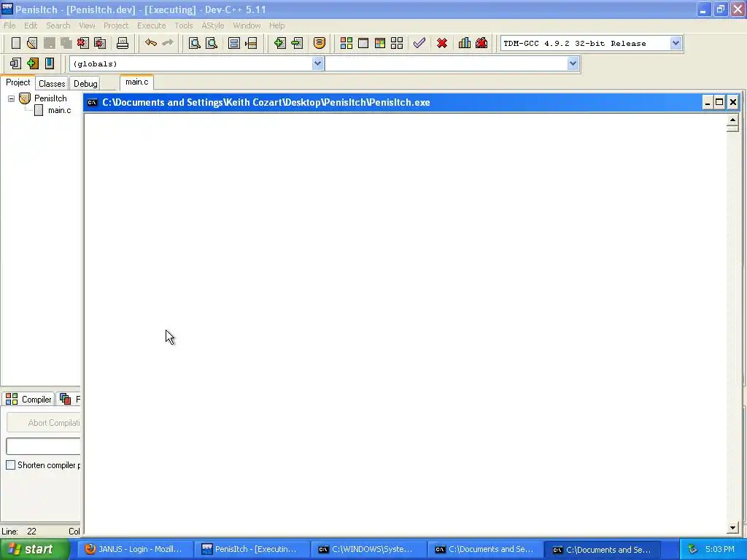Click the compiler progress field below Abort
This screenshot has height=560, width=747.
(x=43, y=446)
